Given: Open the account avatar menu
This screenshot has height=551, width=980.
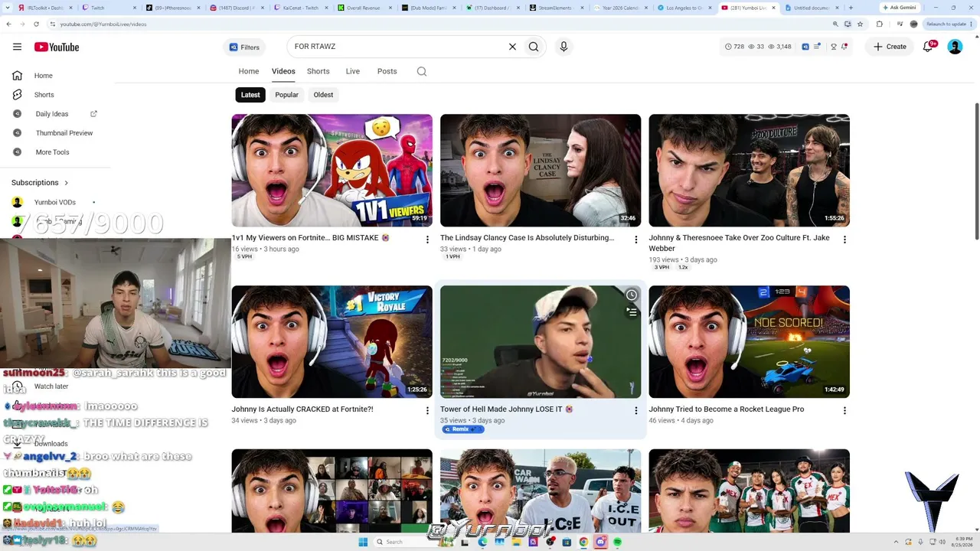Looking at the screenshot, I should pyautogui.click(x=955, y=47).
